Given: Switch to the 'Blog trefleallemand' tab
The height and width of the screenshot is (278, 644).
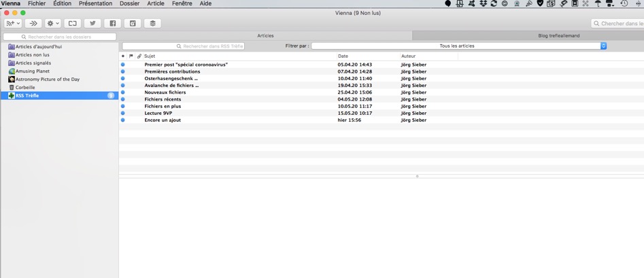Looking at the screenshot, I should 558,35.
